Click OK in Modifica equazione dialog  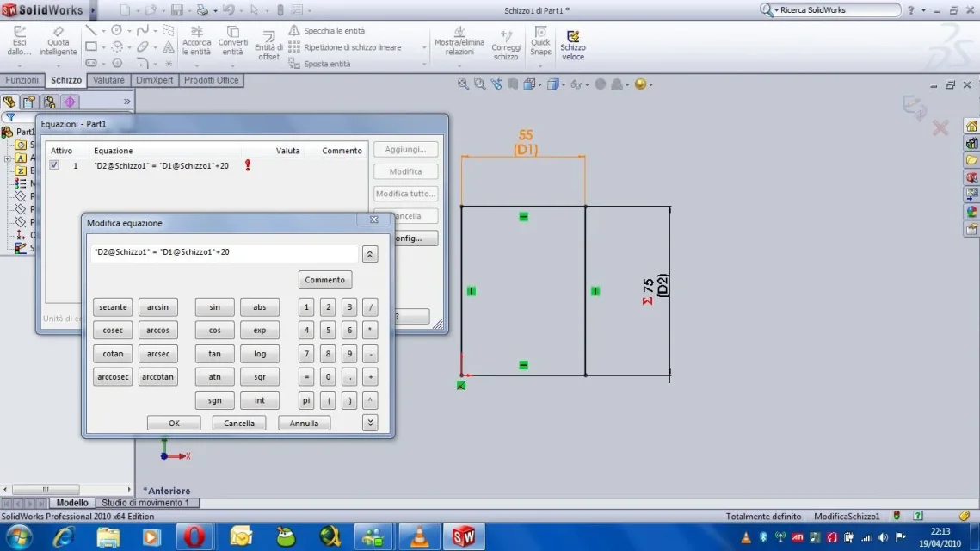click(174, 423)
